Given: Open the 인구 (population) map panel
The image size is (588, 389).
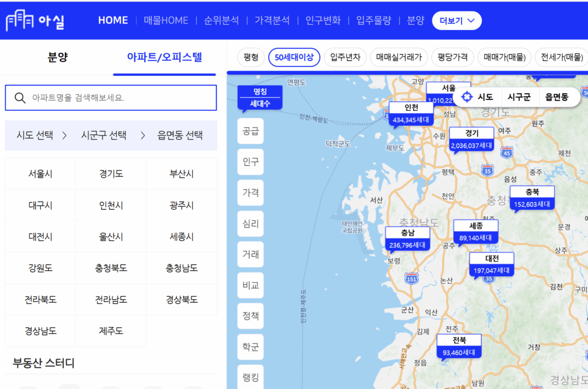Looking at the screenshot, I should tap(250, 161).
